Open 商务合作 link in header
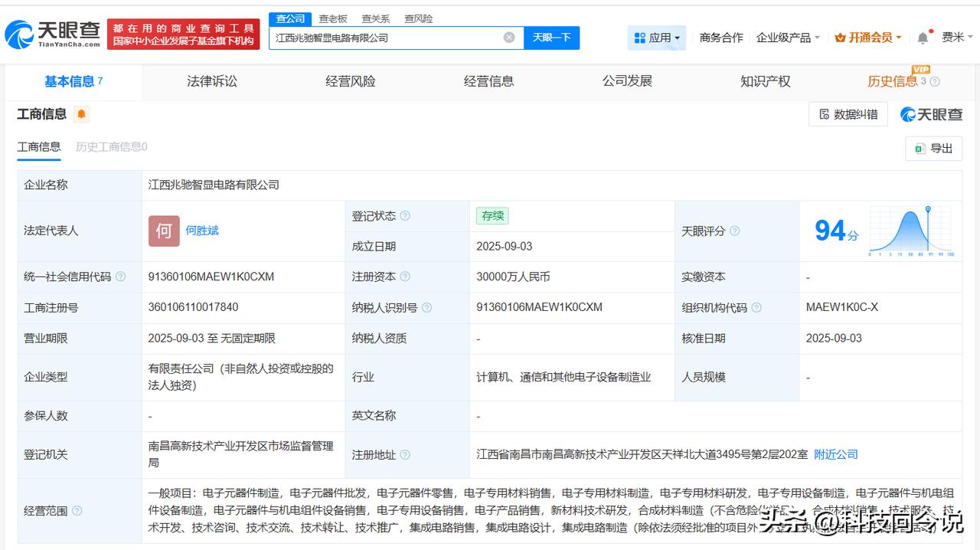 [721, 38]
